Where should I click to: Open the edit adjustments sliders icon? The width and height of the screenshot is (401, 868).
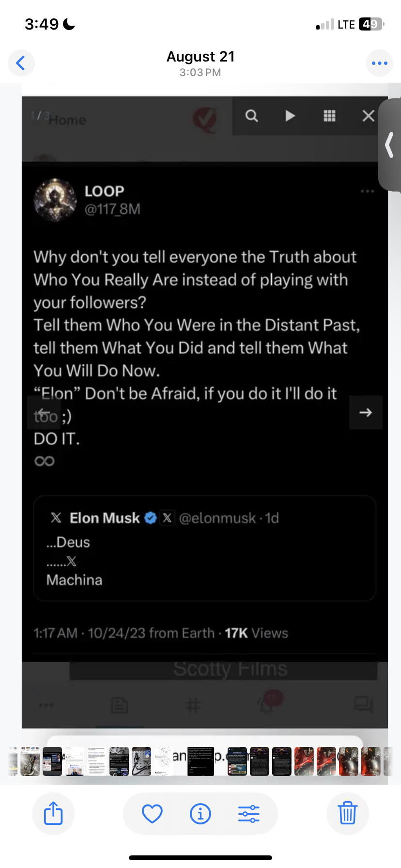249,813
